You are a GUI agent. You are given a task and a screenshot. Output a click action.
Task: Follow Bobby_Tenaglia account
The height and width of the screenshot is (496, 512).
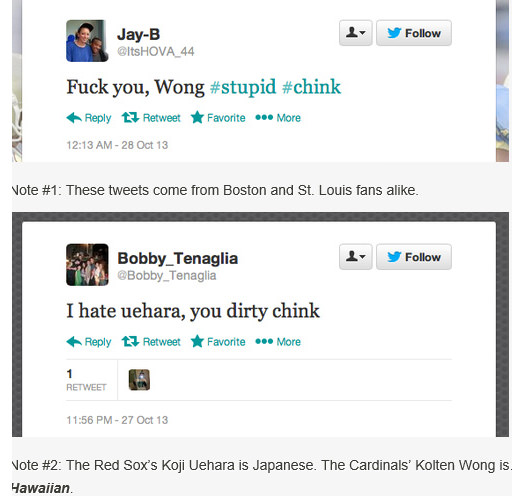414,257
